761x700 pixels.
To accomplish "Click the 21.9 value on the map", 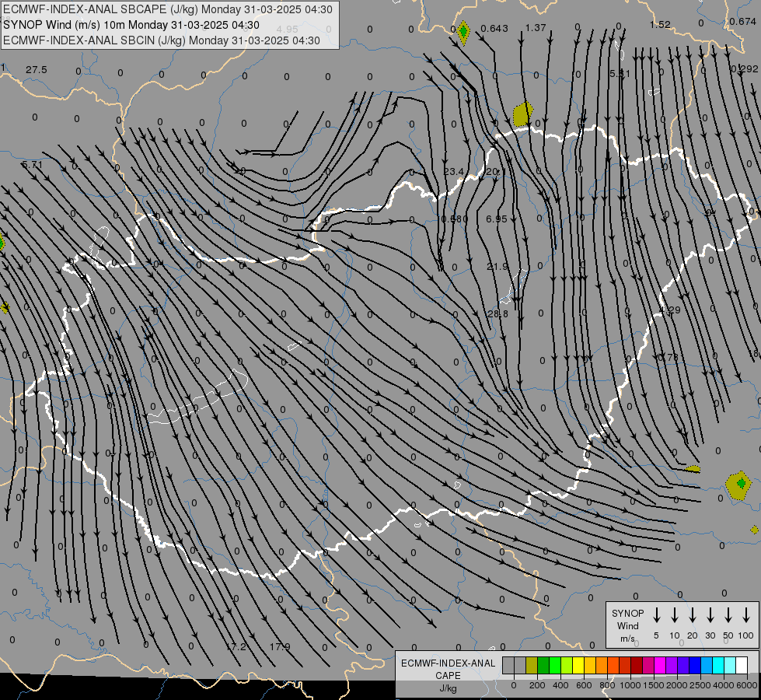I will [x=497, y=266].
